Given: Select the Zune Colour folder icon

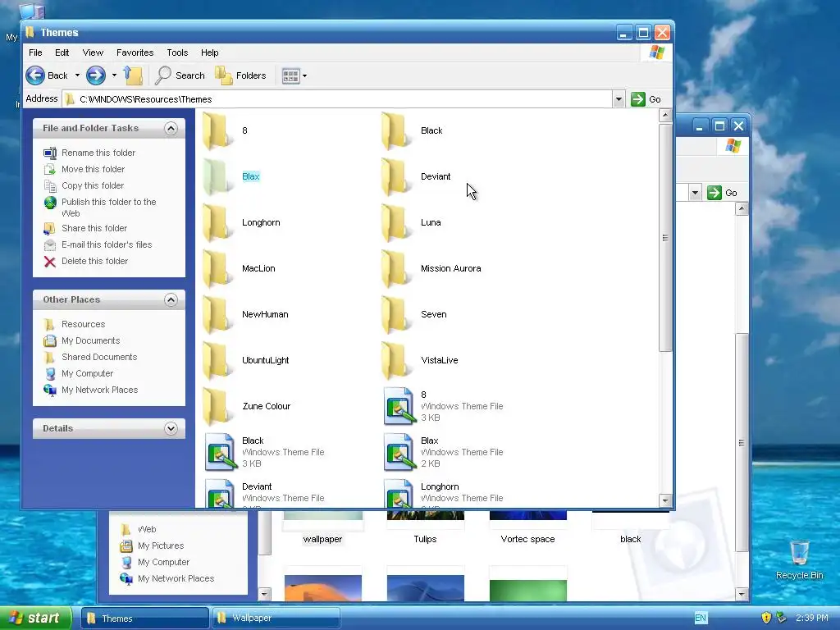Looking at the screenshot, I should (x=218, y=407).
